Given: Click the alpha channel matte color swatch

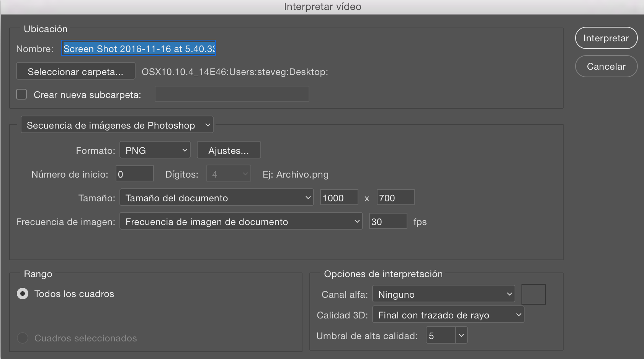Looking at the screenshot, I should coord(534,294).
